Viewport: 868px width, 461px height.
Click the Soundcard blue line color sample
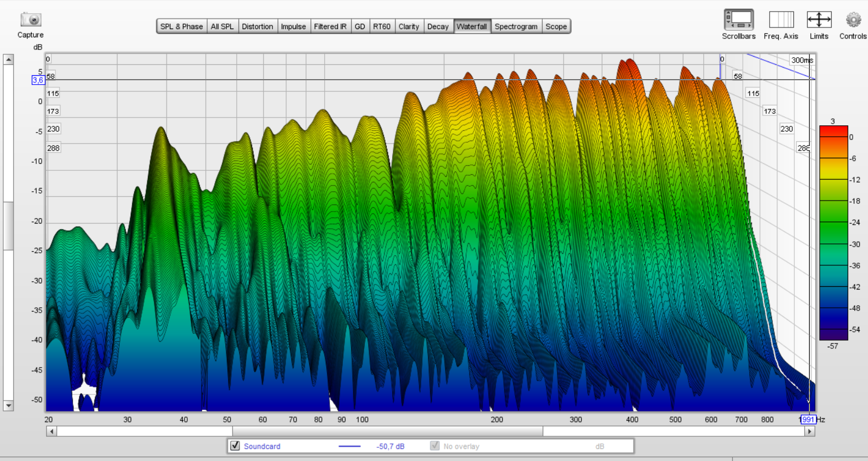(349, 446)
